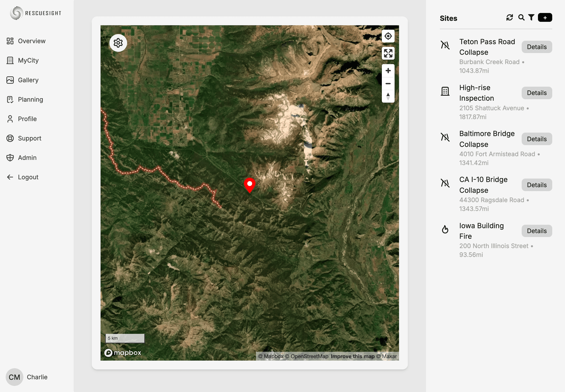Refresh the Sites list
The width and height of the screenshot is (565, 392).
[510, 18]
